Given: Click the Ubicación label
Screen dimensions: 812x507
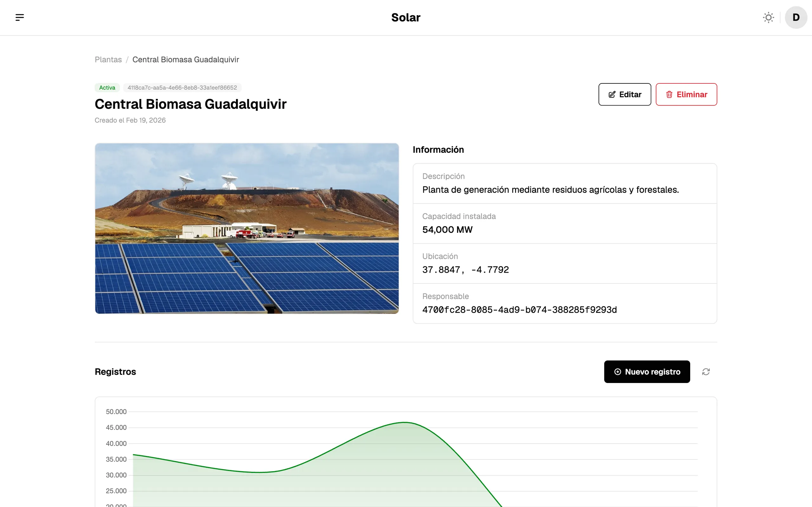Looking at the screenshot, I should tap(440, 257).
